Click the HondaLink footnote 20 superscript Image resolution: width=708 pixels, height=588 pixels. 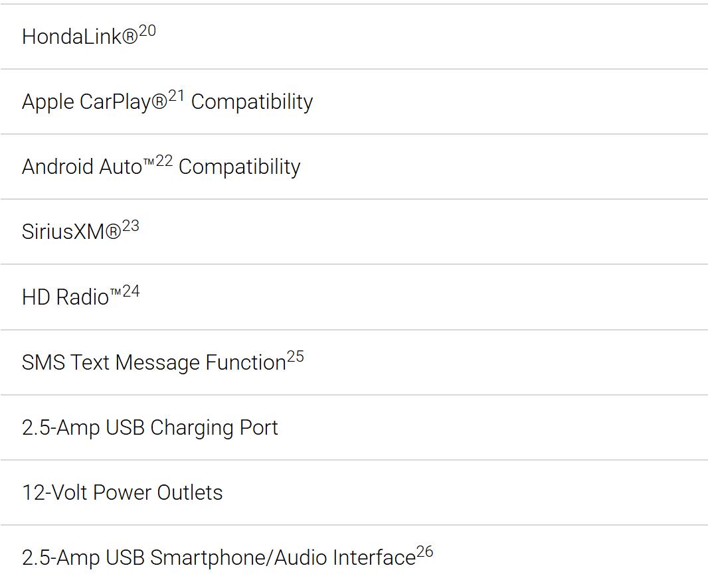[147, 31]
